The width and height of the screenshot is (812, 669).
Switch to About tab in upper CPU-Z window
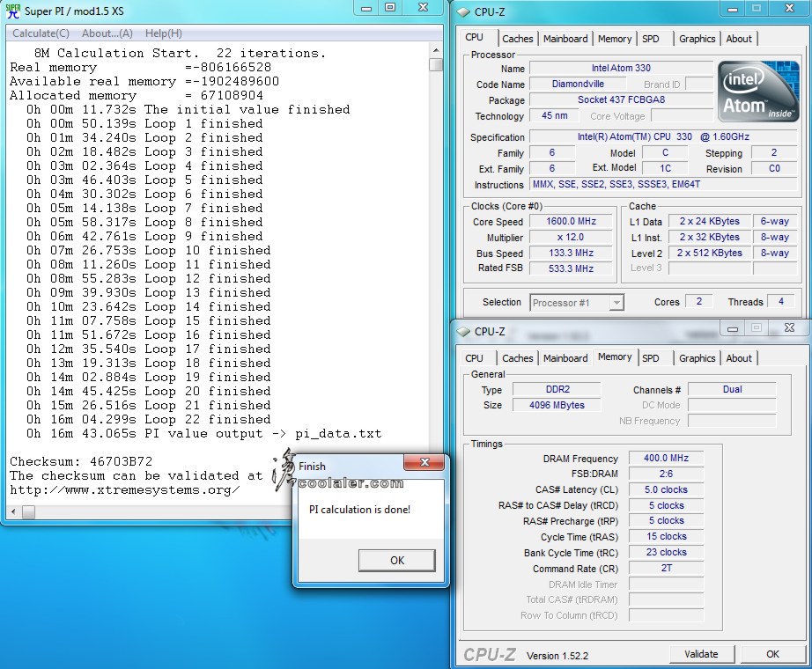click(x=739, y=39)
